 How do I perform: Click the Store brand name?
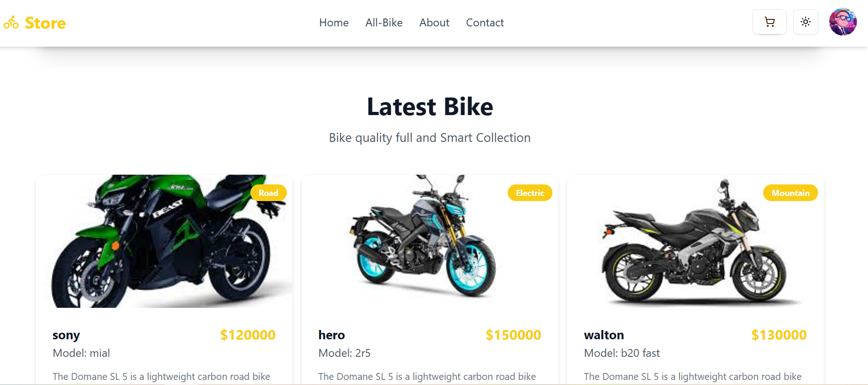[x=45, y=23]
